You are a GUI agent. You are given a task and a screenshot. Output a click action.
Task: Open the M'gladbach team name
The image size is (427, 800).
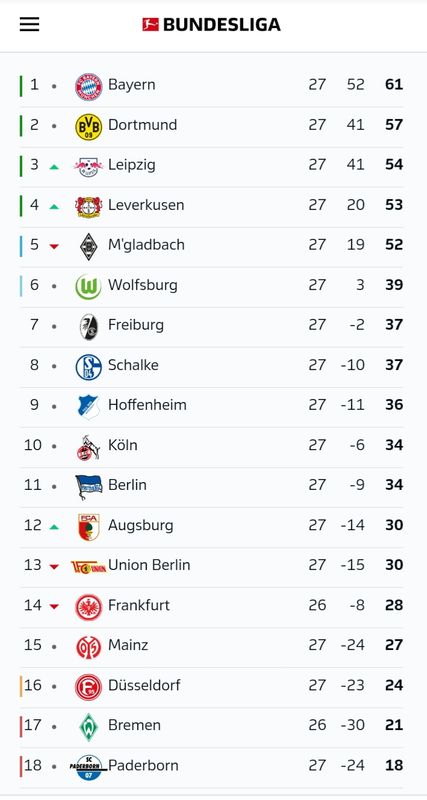coord(146,245)
